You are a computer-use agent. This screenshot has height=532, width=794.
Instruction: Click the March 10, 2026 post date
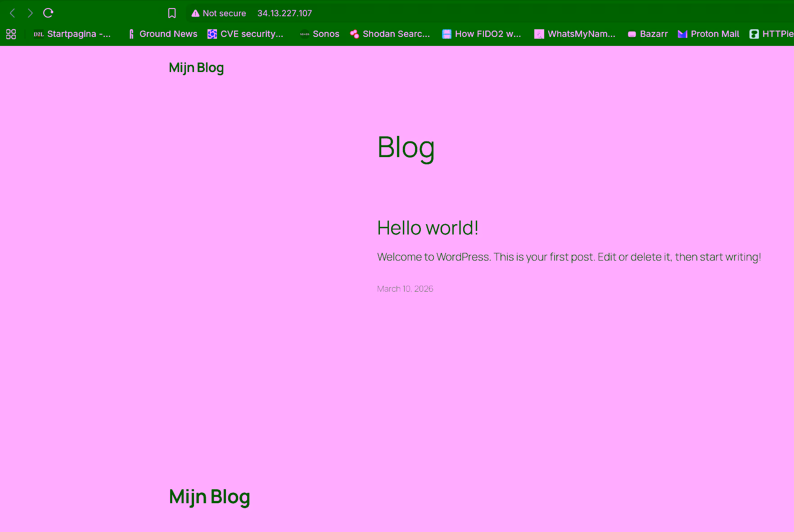[405, 289]
